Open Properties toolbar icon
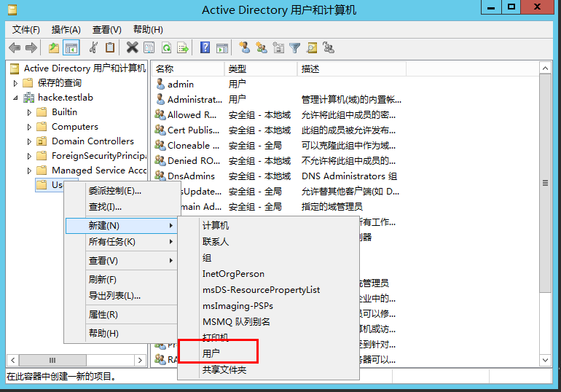The width and height of the screenshot is (561, 392). click(149, 47)
